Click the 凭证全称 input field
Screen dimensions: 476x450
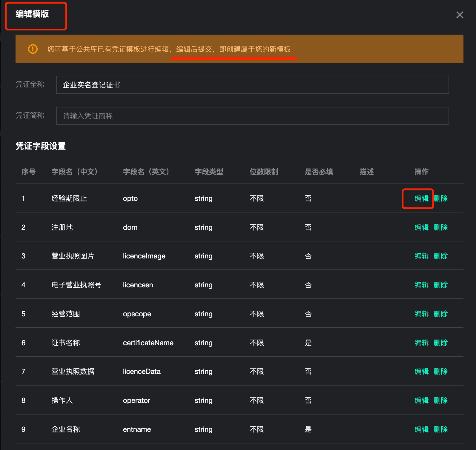(x=252, y=85)
